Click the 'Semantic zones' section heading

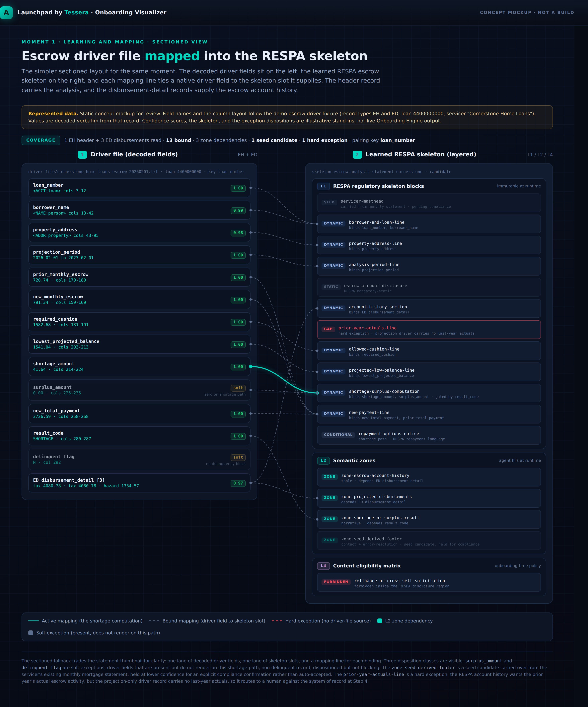click(x=354, y=461)
